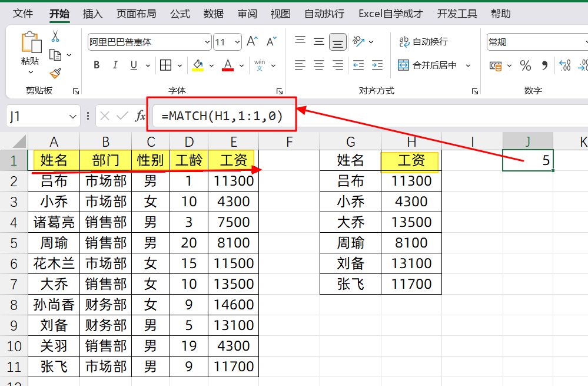Open merge and center dropdown arrow

pyautogui.click(x=468, y=65)
